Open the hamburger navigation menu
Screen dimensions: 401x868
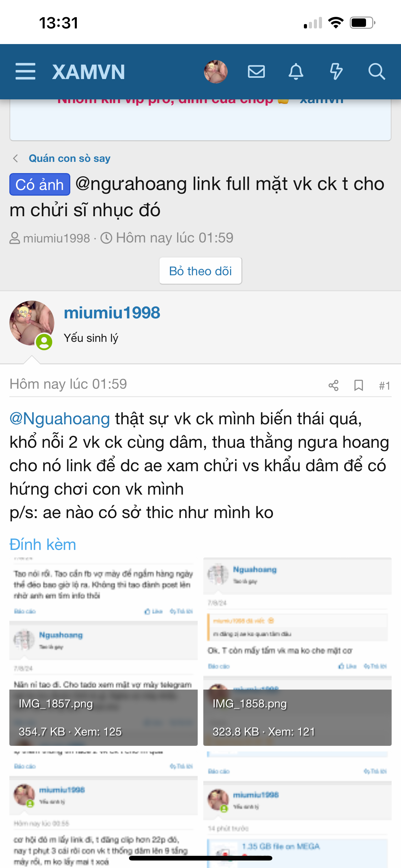[25, 72]
